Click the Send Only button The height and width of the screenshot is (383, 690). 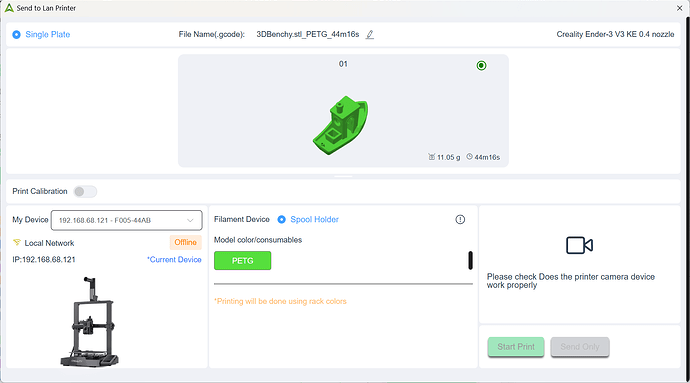coord(580,347)
